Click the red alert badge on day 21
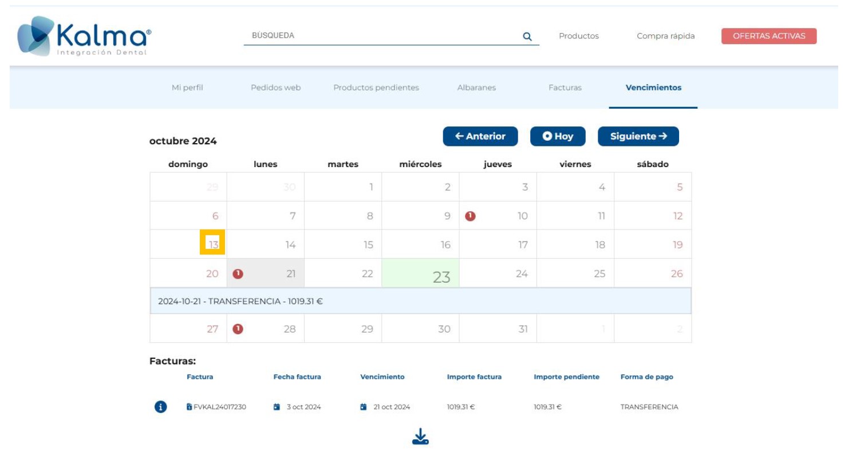This screenshot has width=868, height=464. 238,274
